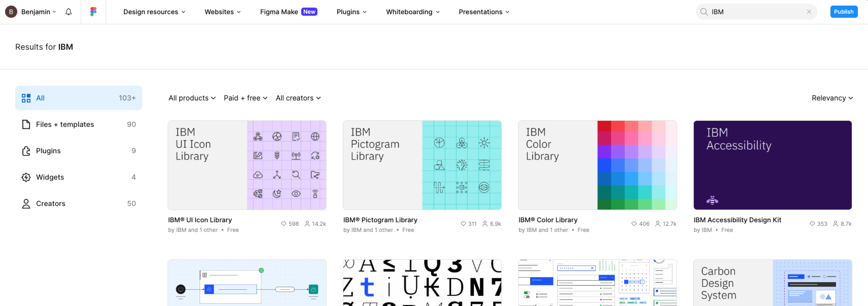Click users icon beside 6.9k
Viewport: 868px width, 306px height.
click(x=485, y=224)
